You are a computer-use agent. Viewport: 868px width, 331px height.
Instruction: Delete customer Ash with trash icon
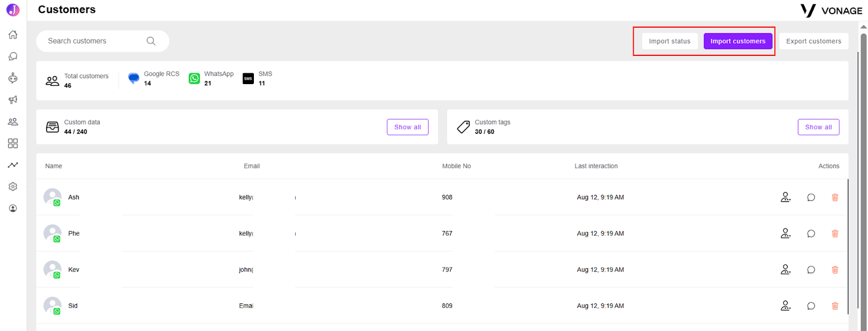tap(835, 198)
